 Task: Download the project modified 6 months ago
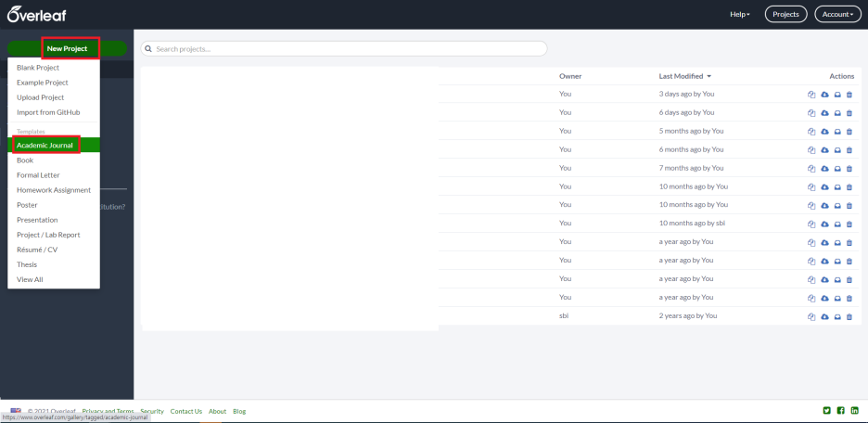824,150
